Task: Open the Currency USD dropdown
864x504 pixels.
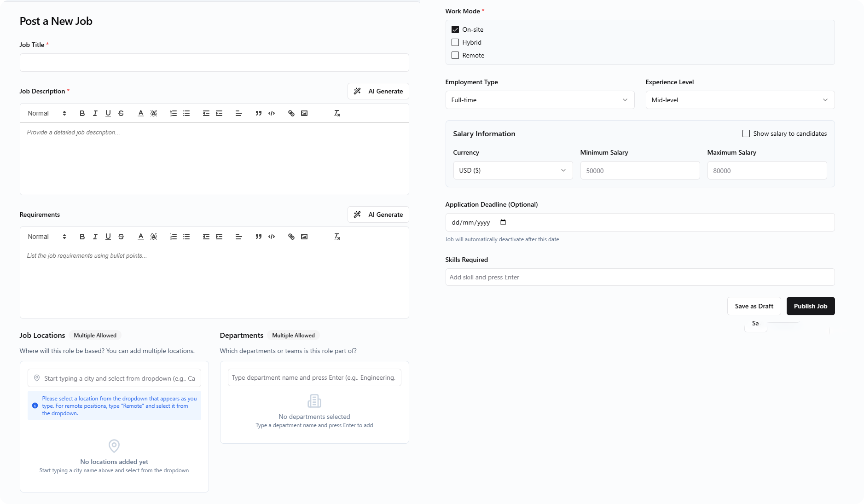Action: [513, 170]
